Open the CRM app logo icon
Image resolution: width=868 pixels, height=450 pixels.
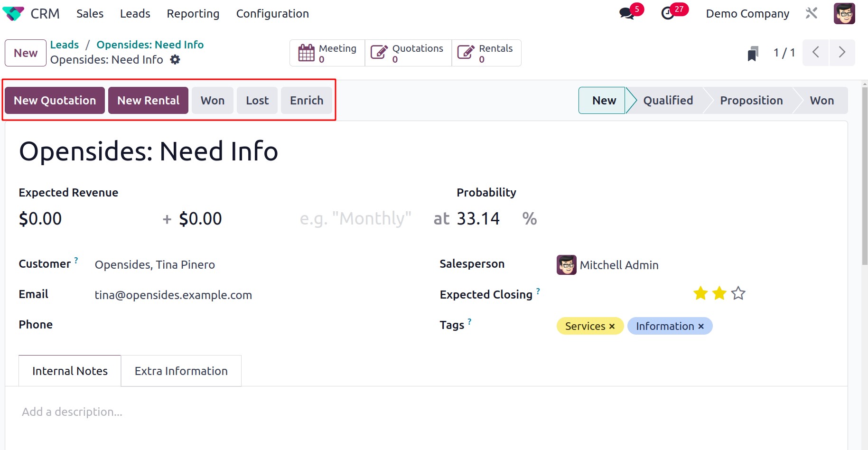point(13,13)
